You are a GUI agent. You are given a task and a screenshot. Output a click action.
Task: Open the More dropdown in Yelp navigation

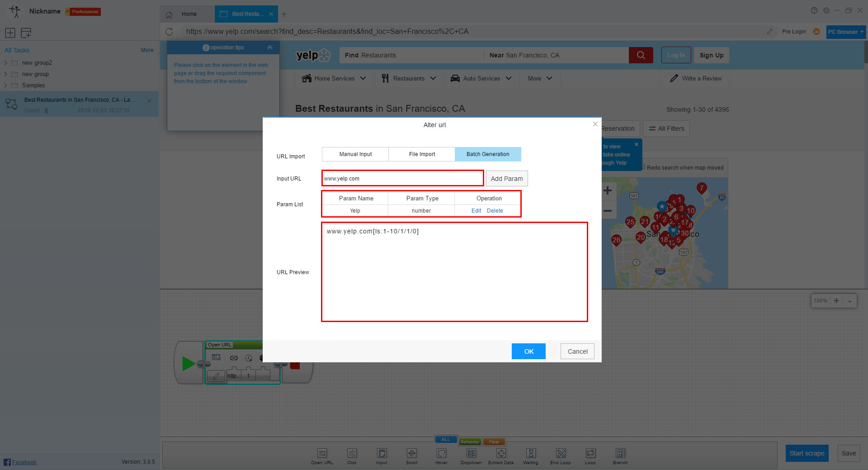(x=540, y=78)
